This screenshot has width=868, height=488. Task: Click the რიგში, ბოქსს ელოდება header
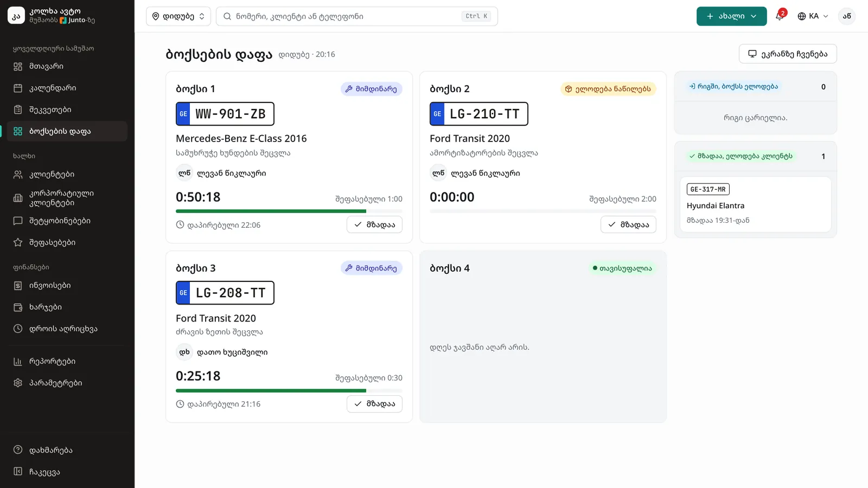733,87
